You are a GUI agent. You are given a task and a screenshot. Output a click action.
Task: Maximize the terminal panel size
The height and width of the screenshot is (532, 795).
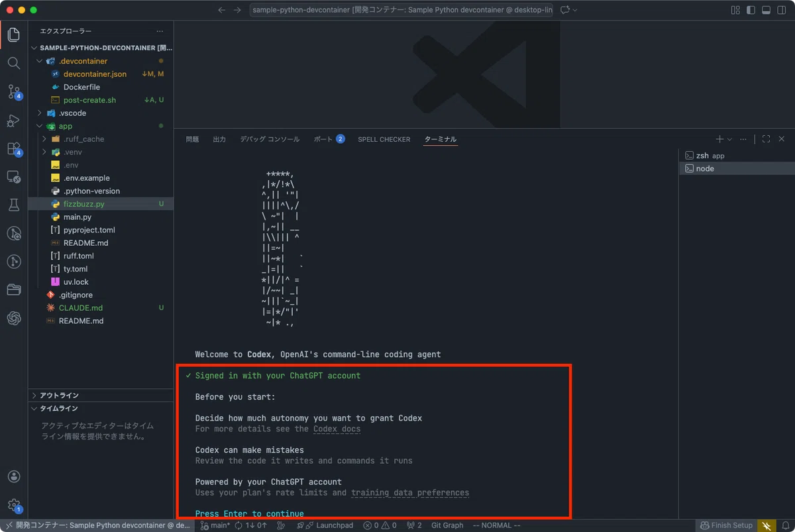766,139
